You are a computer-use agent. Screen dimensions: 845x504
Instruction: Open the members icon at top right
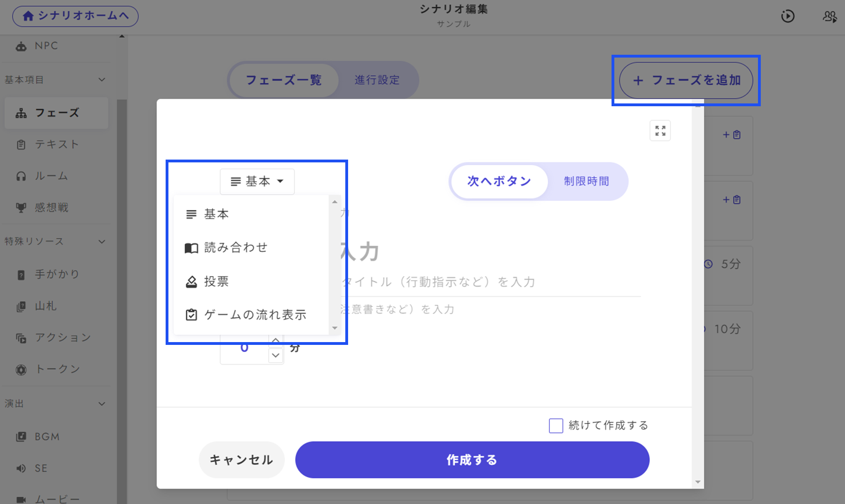click(x=830, y=16)
